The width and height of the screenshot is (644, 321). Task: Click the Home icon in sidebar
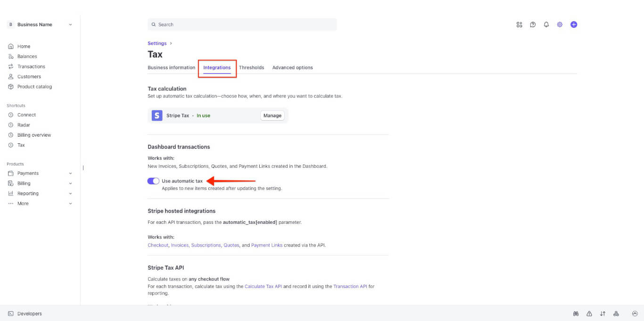coord(11,46)
